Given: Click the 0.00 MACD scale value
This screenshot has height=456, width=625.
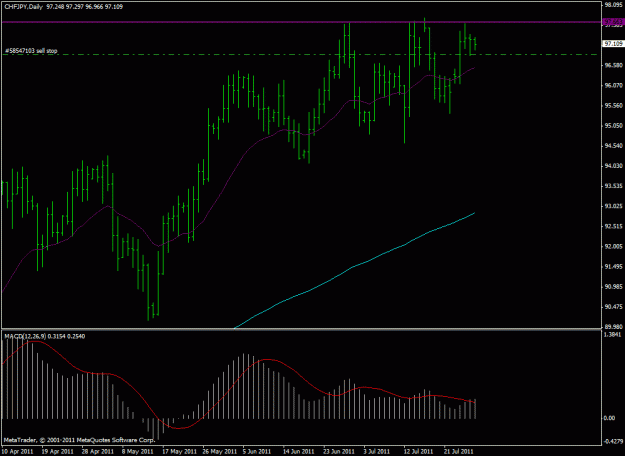Looking at the screenshot, I should click(609, 418).
